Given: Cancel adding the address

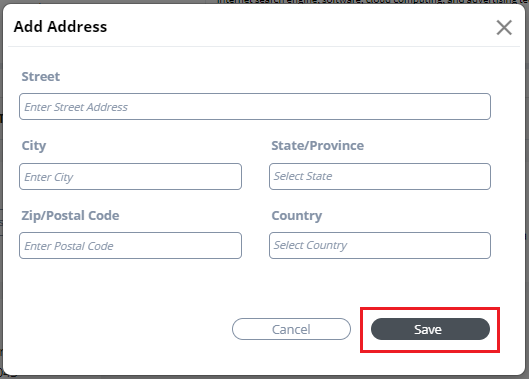Looking at the screenshot, I should point(291,329).
